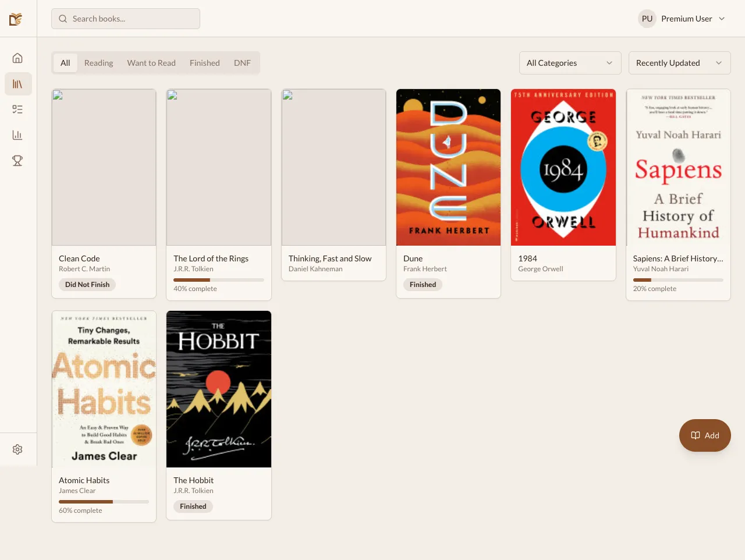
Task: Click the 60% complete label
Action: click(x=80, y=511)
